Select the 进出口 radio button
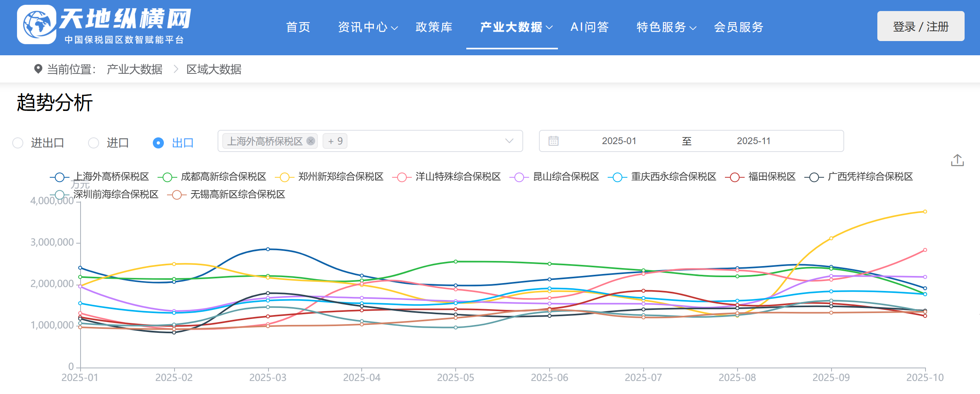This screenshot has height=394, width=980. point(18,143)
